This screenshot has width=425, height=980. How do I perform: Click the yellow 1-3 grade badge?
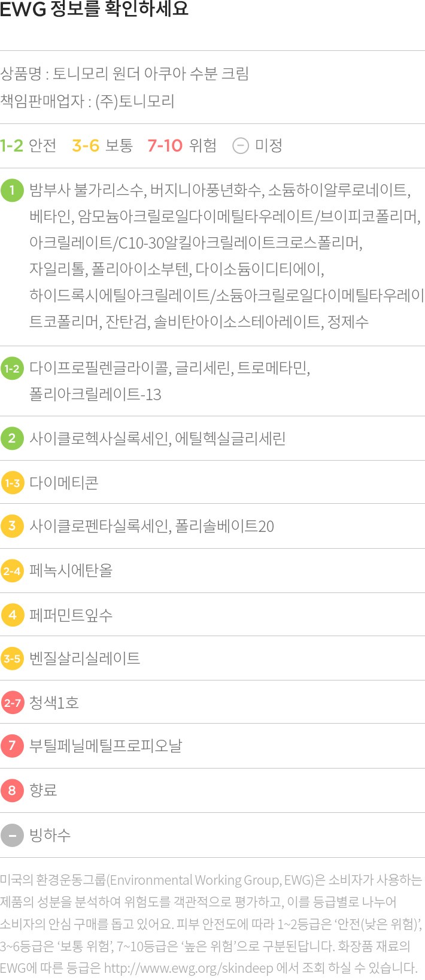click(x=12, y=483)
